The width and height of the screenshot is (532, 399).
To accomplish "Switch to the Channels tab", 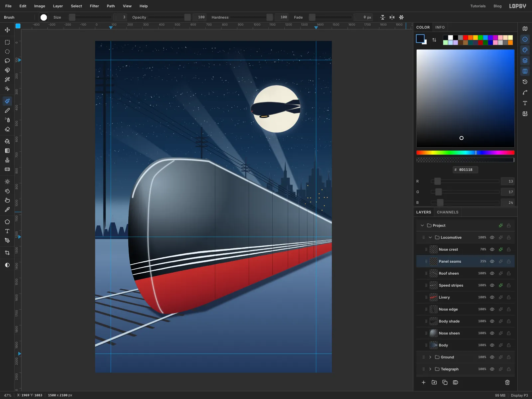I will pos(448,212).
